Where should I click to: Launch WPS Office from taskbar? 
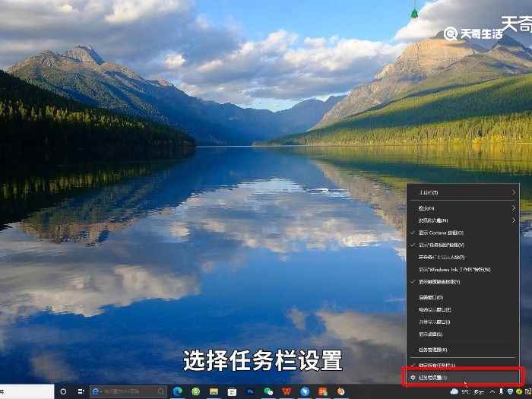[287, 391]
